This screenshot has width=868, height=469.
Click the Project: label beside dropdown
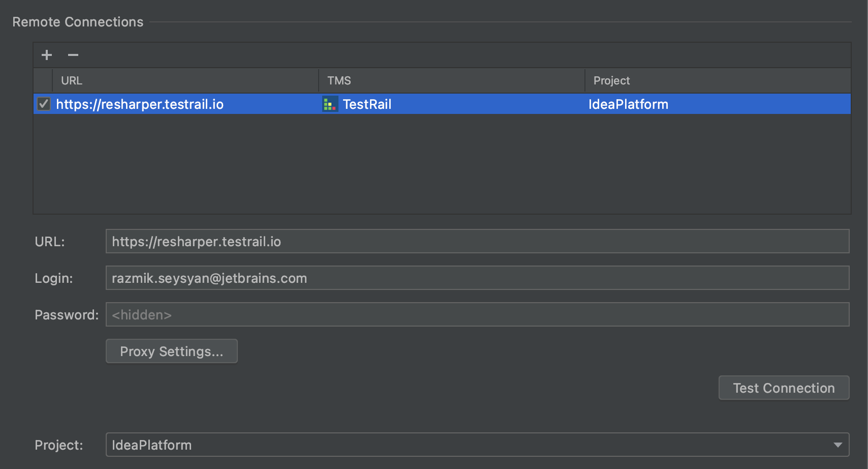tap(59, 445)
